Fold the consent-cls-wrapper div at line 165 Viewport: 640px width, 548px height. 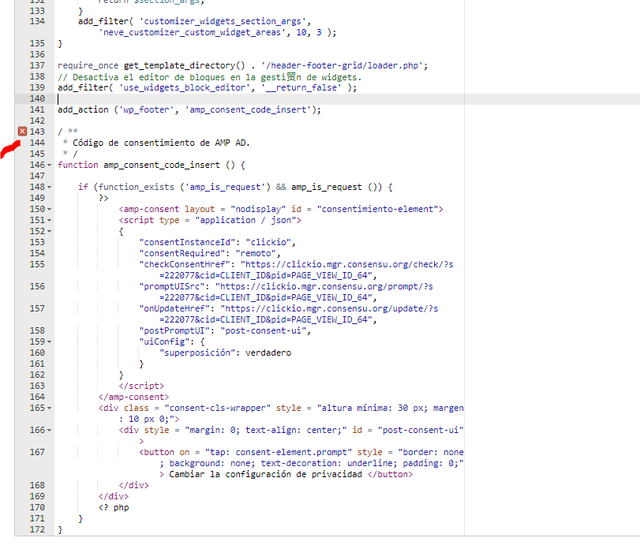(49, 408)
